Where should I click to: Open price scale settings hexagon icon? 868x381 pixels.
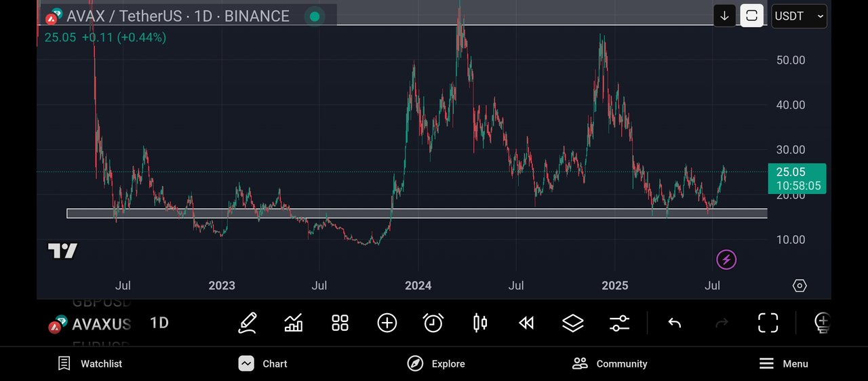[x=800, y=285]
